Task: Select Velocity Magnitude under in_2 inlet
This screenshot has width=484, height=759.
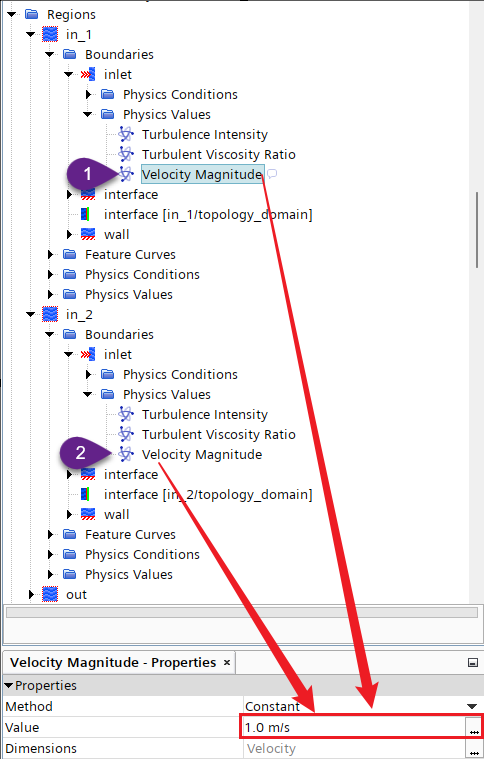Action: (202, 455)
